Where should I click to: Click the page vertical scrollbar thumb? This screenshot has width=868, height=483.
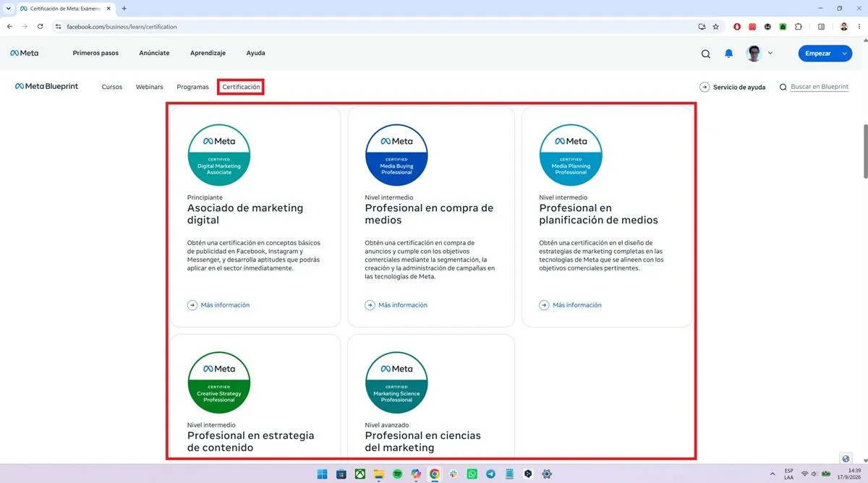pos(865,150)
